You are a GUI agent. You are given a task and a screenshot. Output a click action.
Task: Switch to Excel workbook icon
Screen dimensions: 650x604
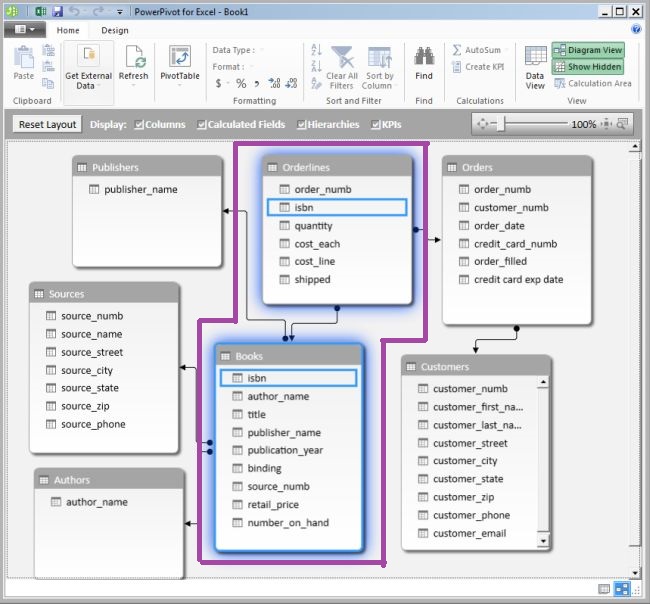40,12
